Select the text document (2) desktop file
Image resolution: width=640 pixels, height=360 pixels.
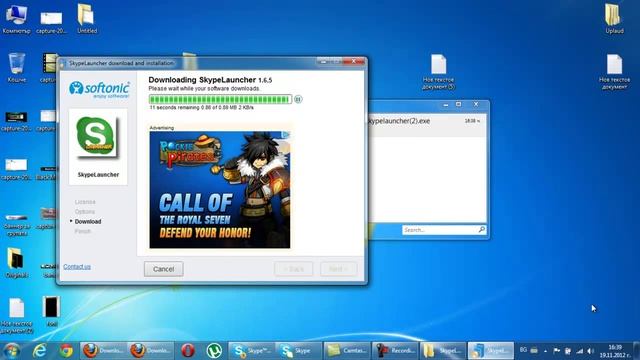coord(17,315)
